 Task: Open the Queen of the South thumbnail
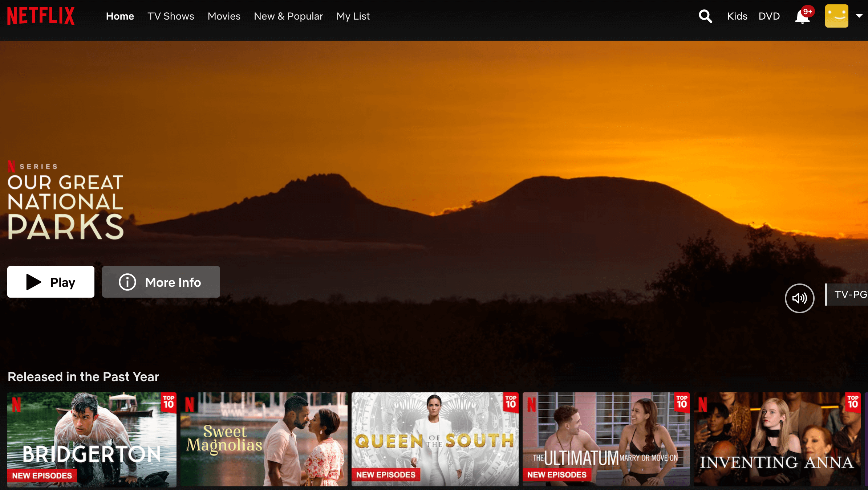(x=435, y=440)
